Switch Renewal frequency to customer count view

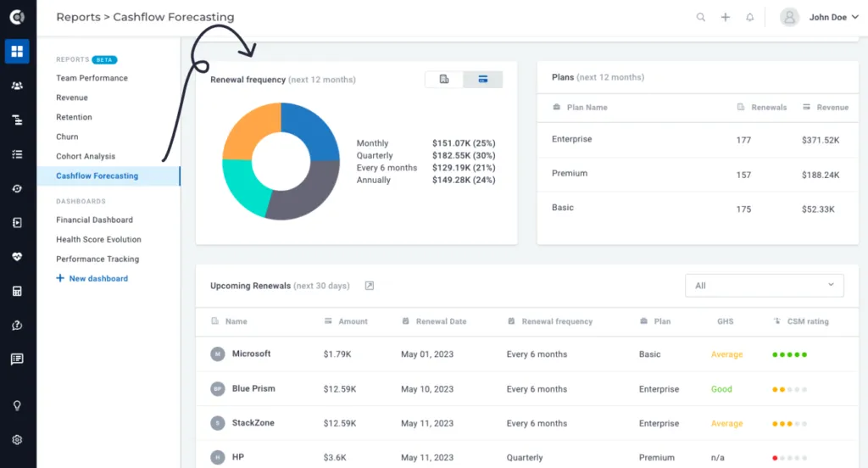[444, 80]
